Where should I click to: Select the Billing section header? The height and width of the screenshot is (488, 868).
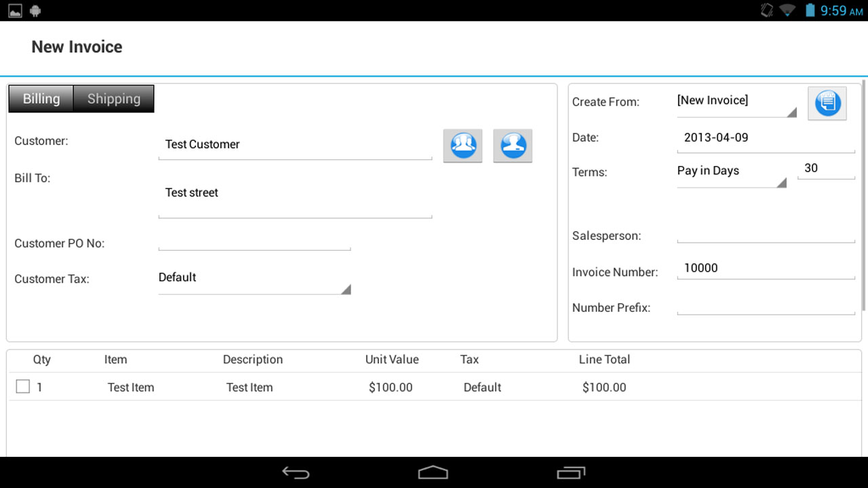point(40,98)
